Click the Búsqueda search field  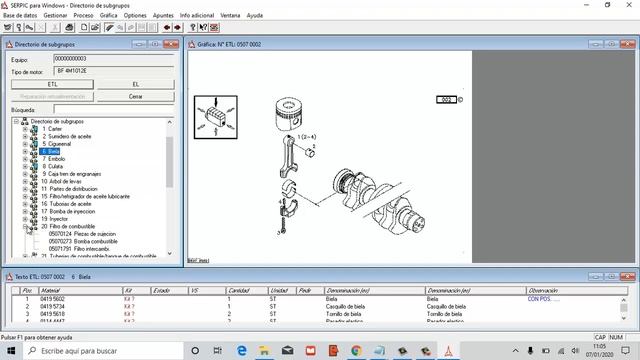coord(114,109)
